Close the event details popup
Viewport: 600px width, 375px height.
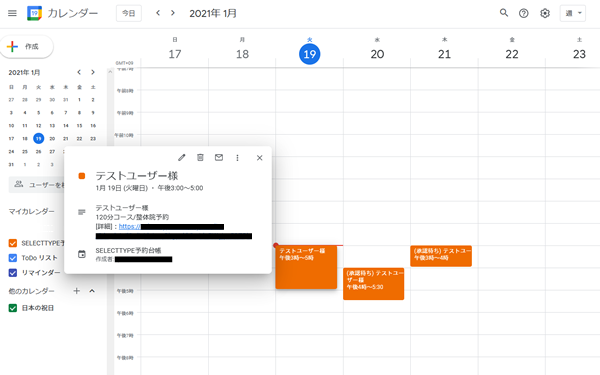259,158
